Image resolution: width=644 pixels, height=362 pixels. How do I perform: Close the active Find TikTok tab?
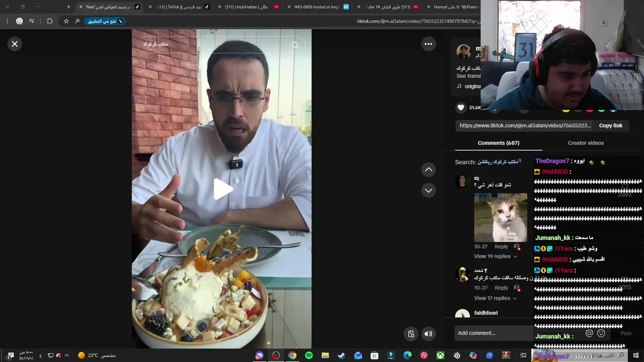80,7
